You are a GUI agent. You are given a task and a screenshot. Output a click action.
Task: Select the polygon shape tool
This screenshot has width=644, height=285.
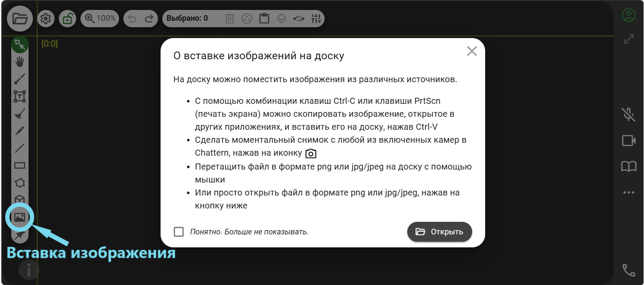click(x=20, y=183)
